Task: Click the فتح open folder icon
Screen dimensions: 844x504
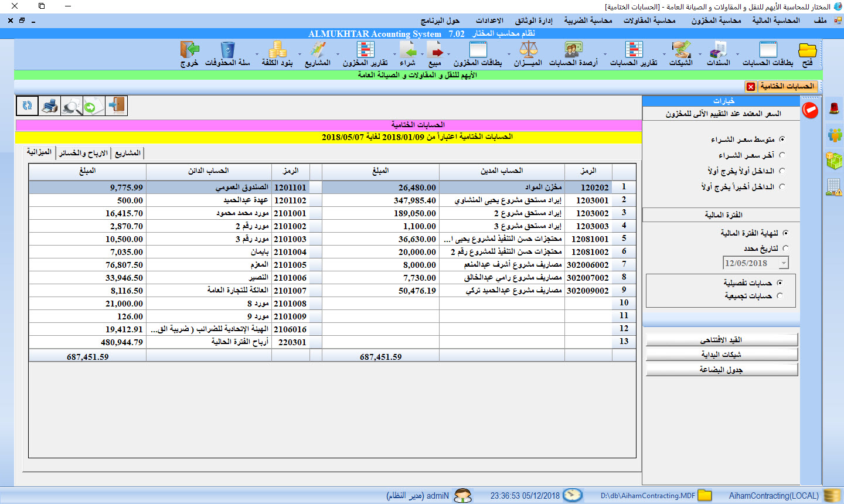Action: pos(807,53)
